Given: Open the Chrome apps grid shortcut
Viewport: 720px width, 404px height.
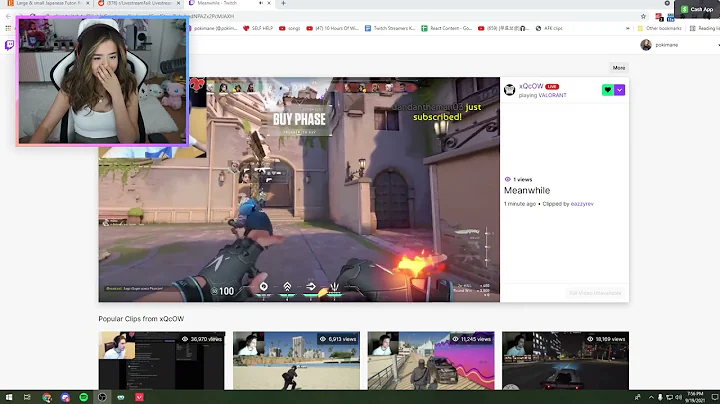Looking at the screenshot, I should tap(8, 28).
